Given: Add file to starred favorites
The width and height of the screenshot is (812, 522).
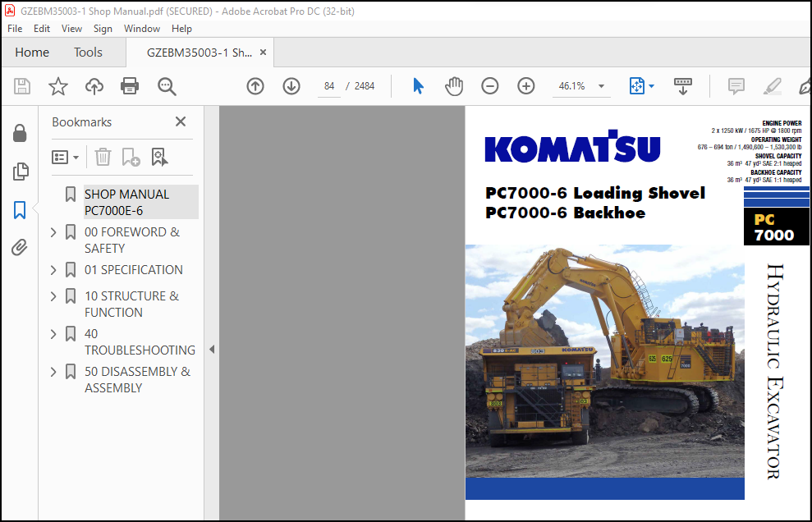Looking at the screenshot, I should coord(58,86).
